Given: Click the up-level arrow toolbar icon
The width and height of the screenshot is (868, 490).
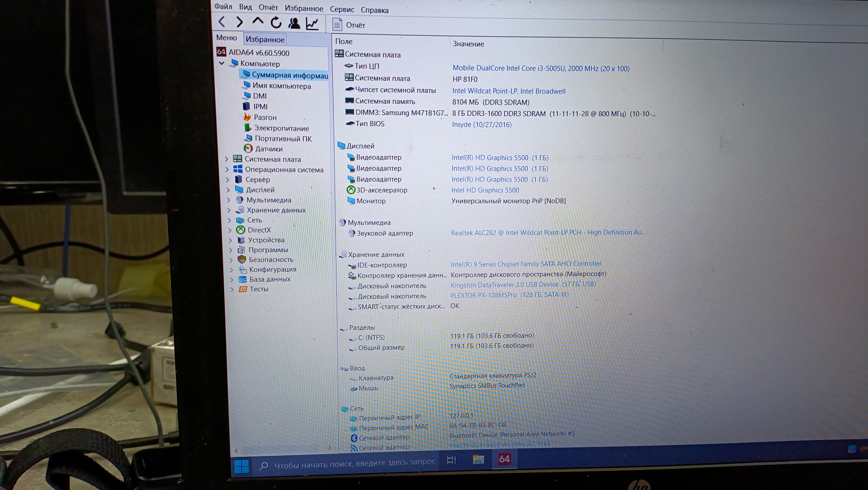Looking at the screenshot, I should (258, 21).
